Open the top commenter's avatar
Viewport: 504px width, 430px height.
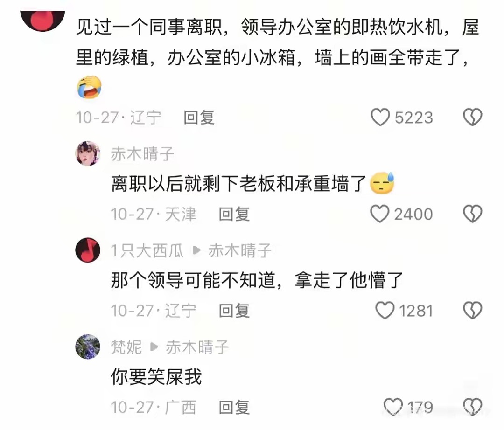[x=43, y=20]
